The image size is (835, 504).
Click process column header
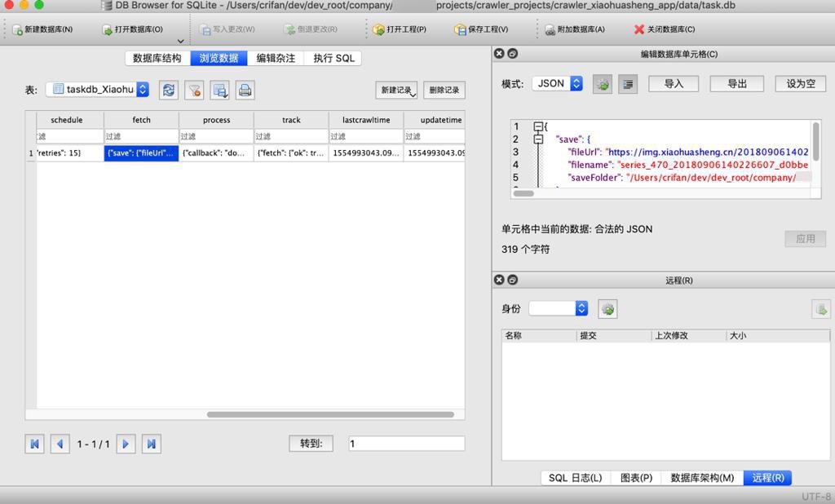(216, 120)
